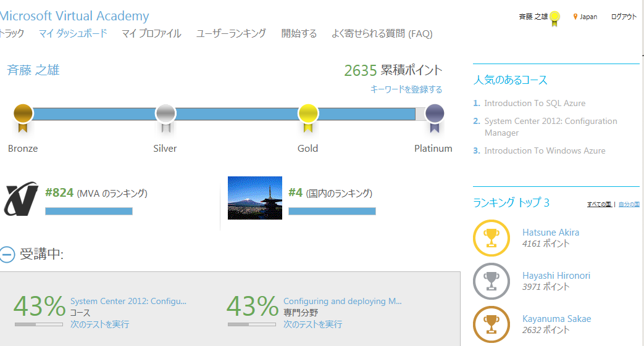Open the Japan location selector
644x346 pixels.
[585, 17]
